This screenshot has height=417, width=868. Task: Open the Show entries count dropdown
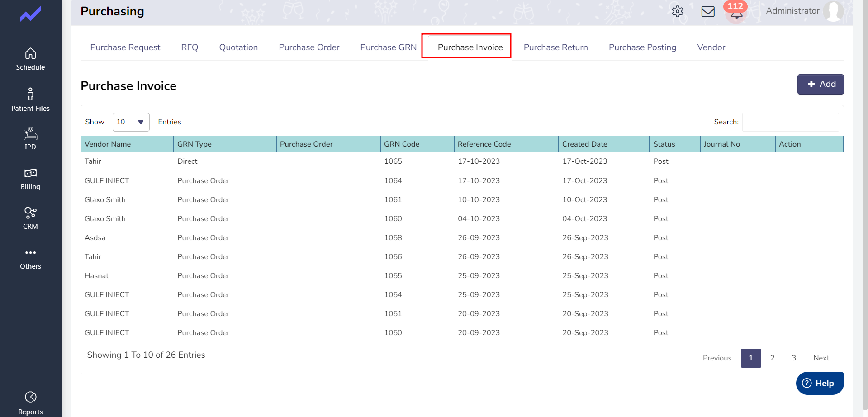click(131, 122)
